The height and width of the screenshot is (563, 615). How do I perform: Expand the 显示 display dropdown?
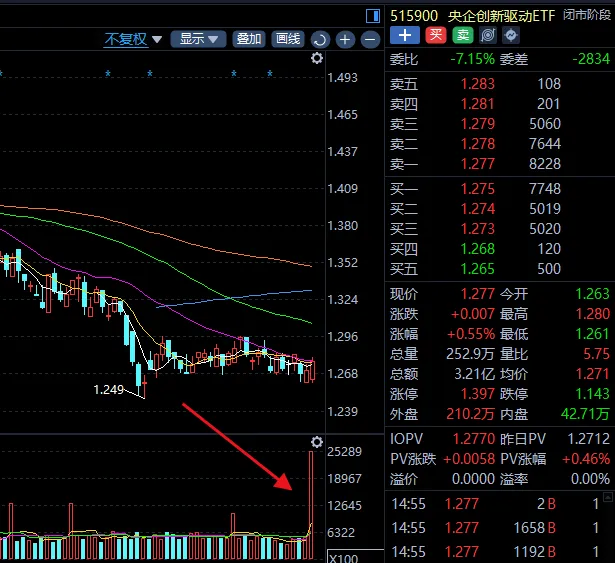coord(198,39)
